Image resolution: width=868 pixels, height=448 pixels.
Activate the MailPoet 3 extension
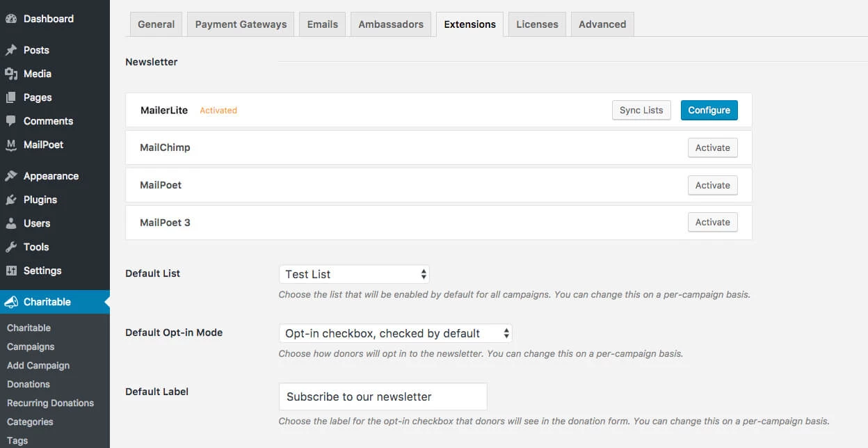tap(712, 223)
